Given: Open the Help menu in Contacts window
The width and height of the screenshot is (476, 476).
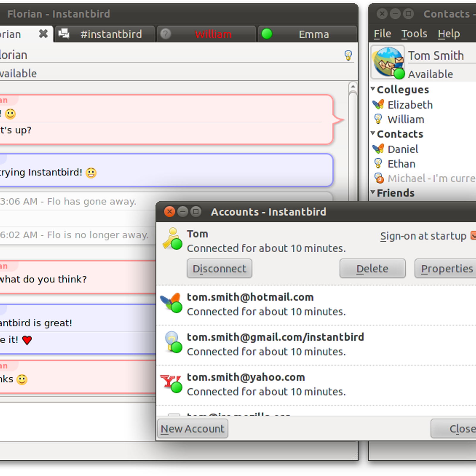Looking at the screenshot, I should [449, 34].
